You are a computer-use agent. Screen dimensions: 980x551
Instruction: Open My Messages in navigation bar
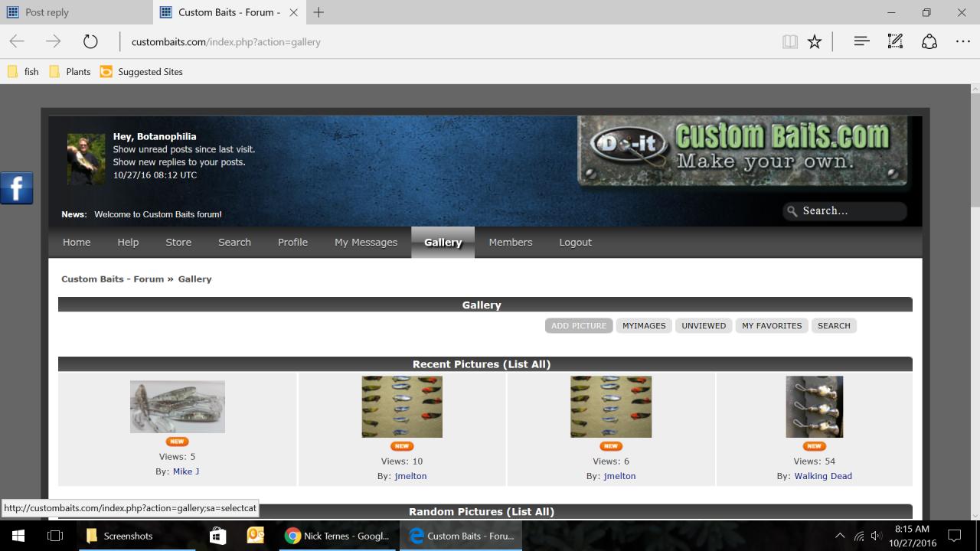click(365, 243)
